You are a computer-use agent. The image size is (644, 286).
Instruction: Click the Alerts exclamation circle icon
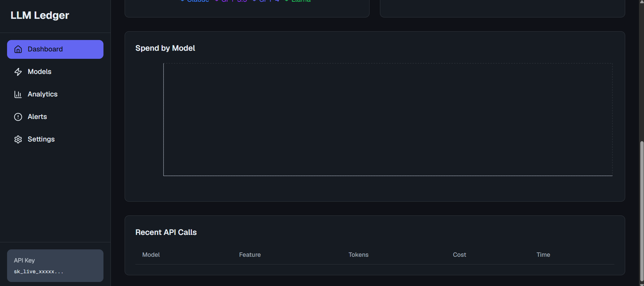point(18,117)
